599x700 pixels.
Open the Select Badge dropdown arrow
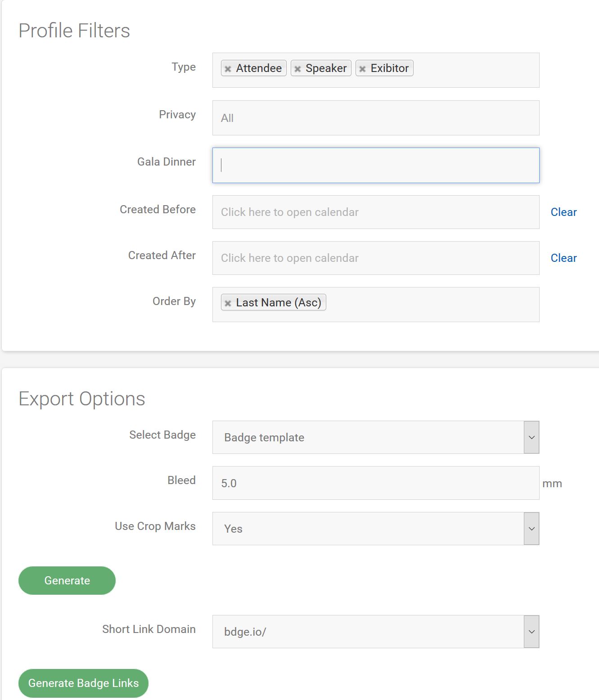click(531, 437)
